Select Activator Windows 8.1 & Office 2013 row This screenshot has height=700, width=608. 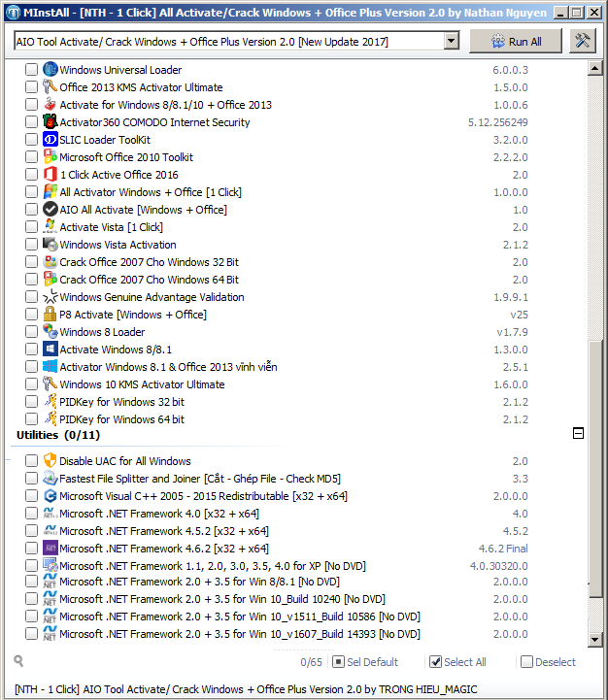pos(277,367)
